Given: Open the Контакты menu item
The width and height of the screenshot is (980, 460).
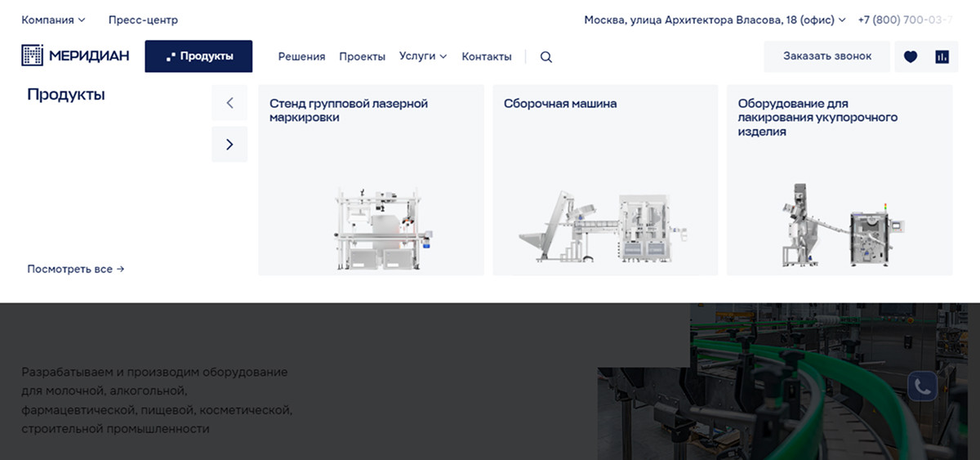Looking at the screenshot, I should tap(487, 56).
